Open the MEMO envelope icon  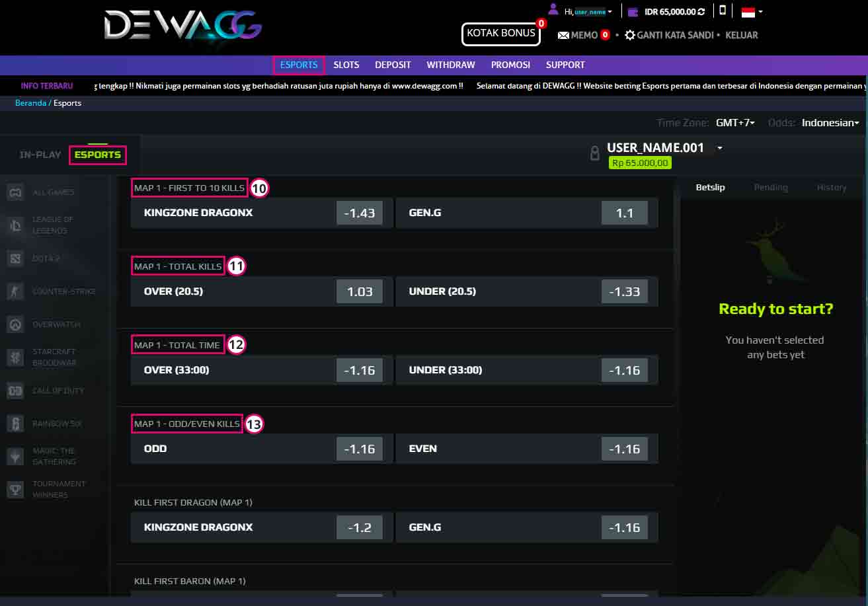tap(563, 35)
